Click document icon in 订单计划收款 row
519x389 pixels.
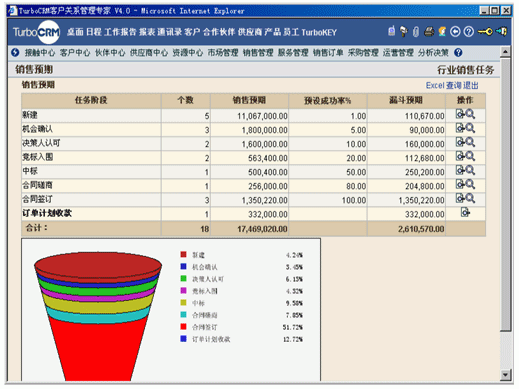465,212
